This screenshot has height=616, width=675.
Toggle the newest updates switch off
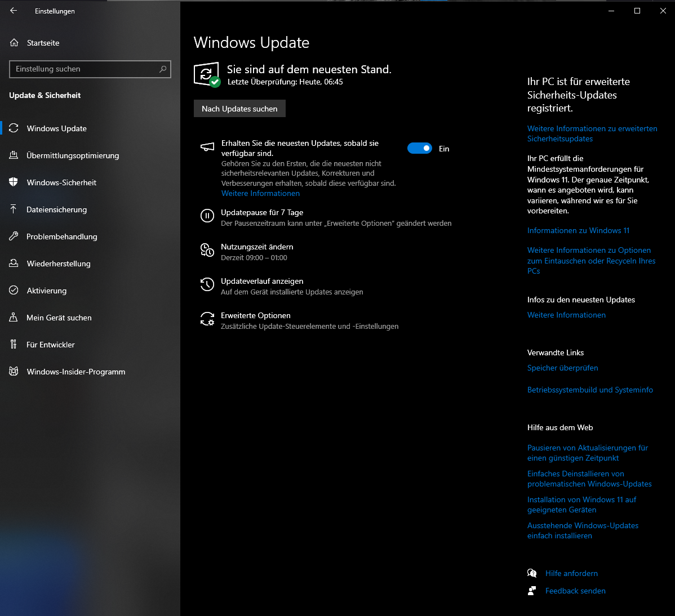coord(420,149)
